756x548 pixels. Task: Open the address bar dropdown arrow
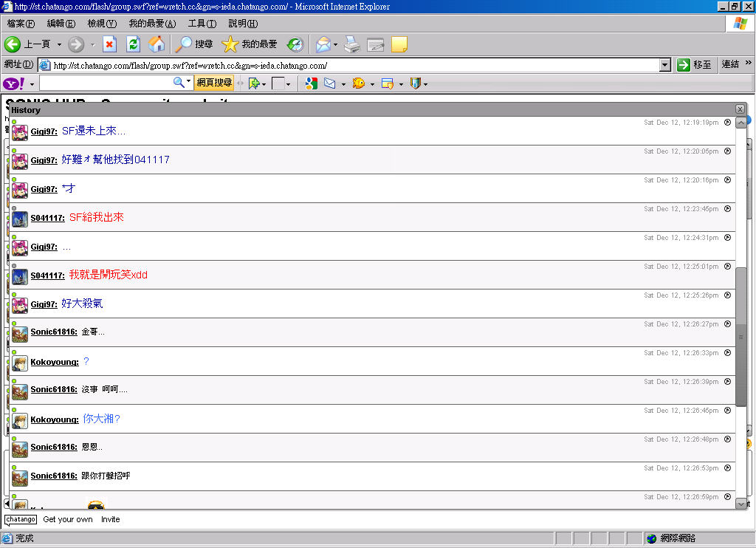pyautogui.click(x=665, y=65)
